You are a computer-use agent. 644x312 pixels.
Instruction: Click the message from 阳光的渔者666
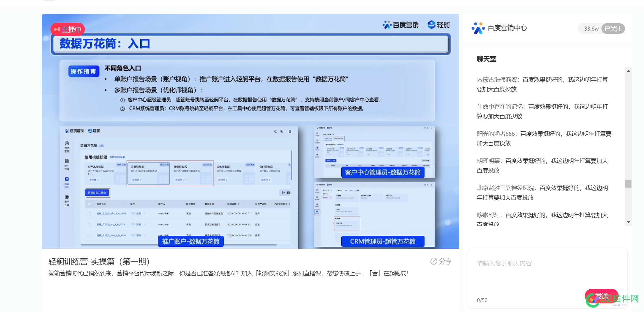point(544,138)
